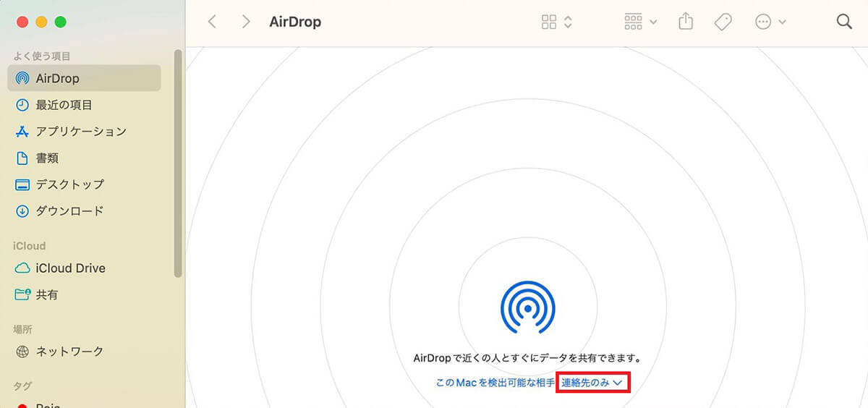Click the 場所 section header

click(22, 329)
